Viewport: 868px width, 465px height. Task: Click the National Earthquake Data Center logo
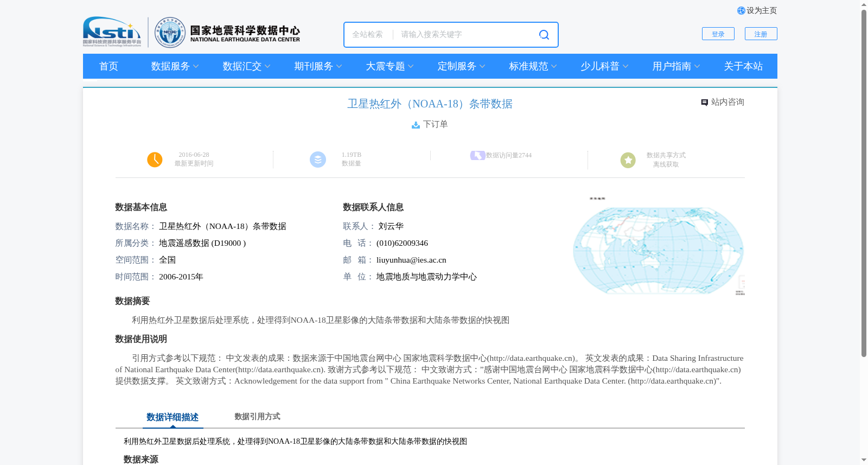pos(227,33)
